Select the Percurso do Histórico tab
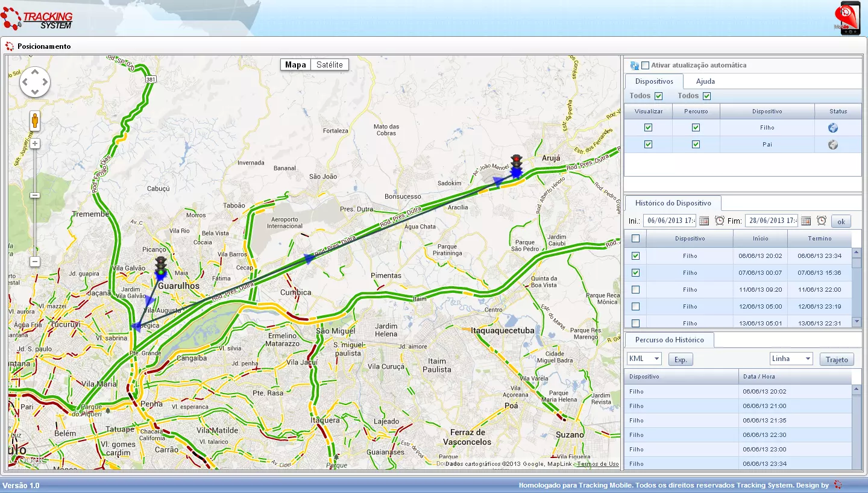Screen dimensions: 868x493 coord(669,340)
